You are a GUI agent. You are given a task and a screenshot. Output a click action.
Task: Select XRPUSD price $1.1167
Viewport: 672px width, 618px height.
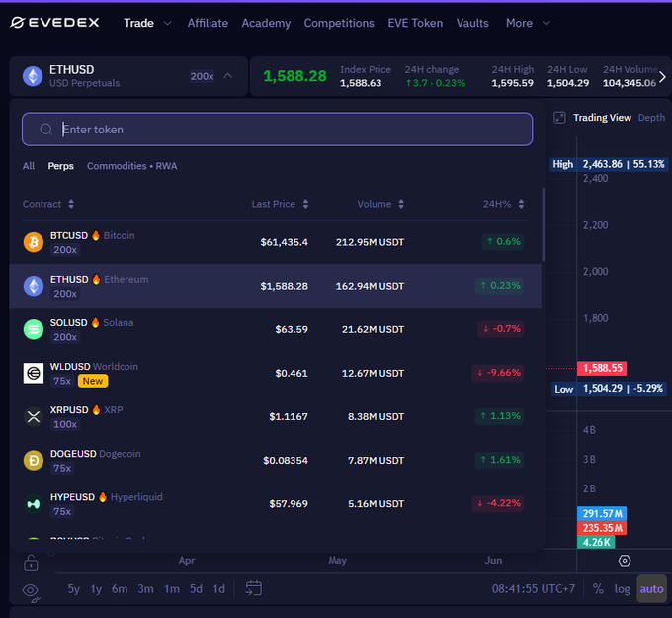tap(289, 416)
